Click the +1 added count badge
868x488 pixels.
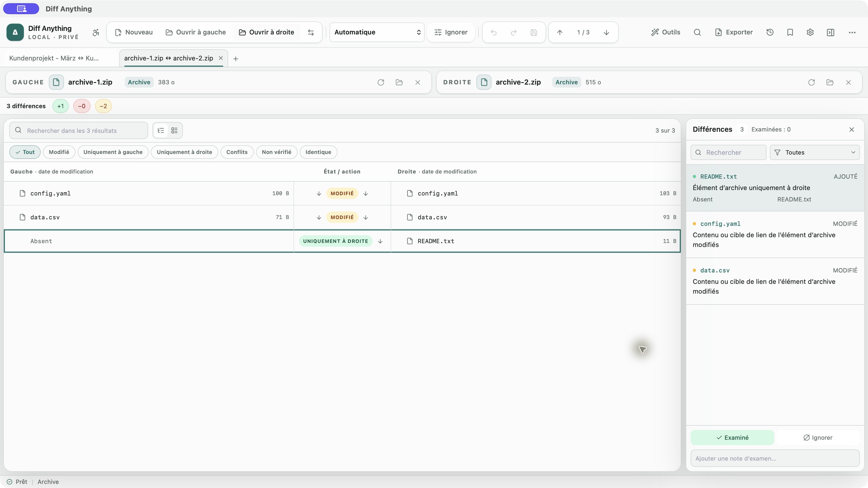coord(61,106)
